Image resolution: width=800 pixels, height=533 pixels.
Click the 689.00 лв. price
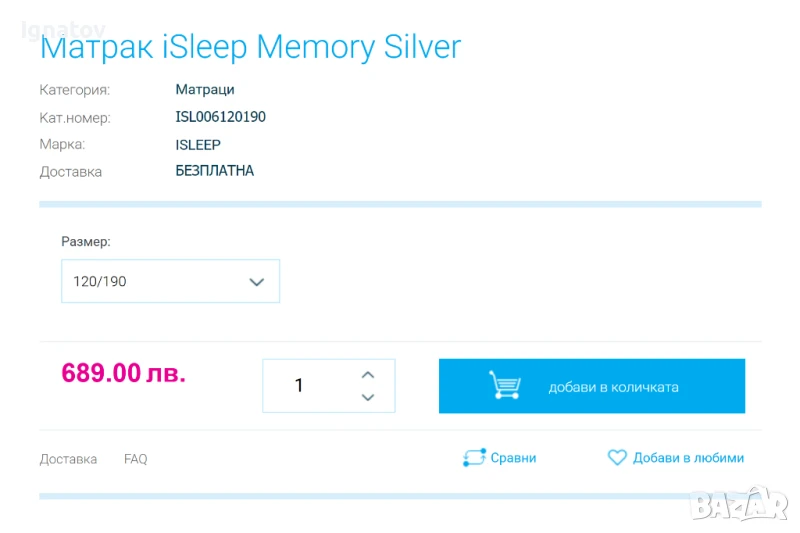point(123,373)
